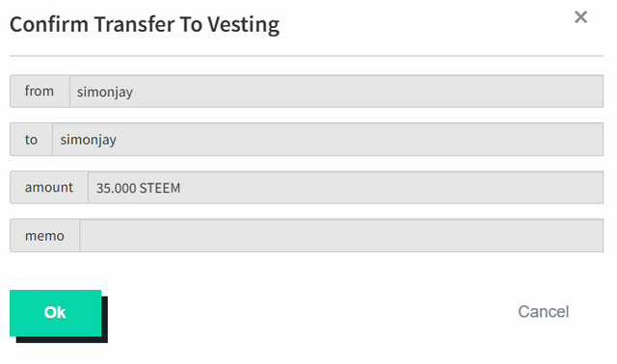Click the word Confirm in the title
The height and width of the screenshot is (364, 617).
click(49, 24)
